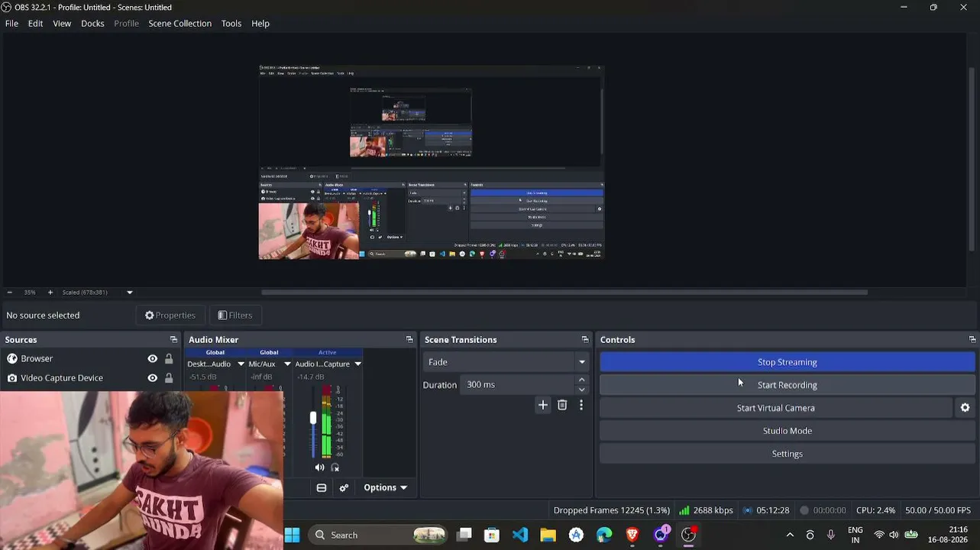This screenshot has width=980, height=550.
Task: Open the preview scaling dropdown arrow
Action: [x=129, y=293]
